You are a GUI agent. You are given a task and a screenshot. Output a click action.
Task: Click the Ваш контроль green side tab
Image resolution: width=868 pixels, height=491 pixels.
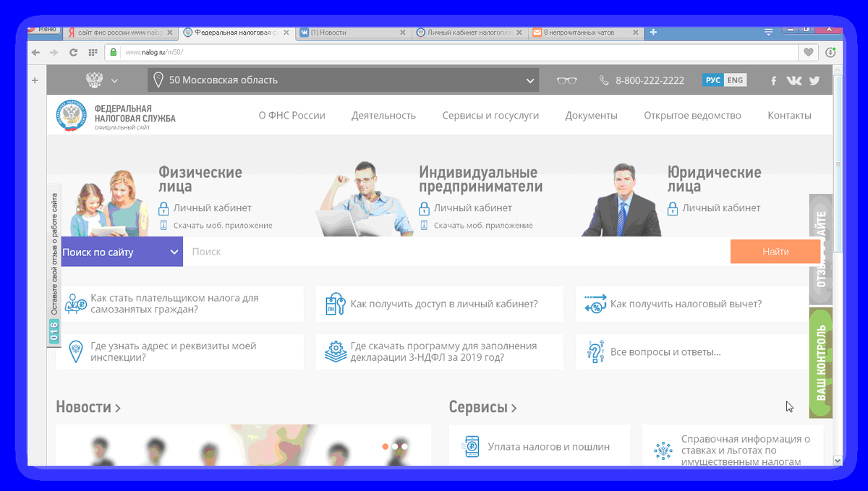[821, 363]
